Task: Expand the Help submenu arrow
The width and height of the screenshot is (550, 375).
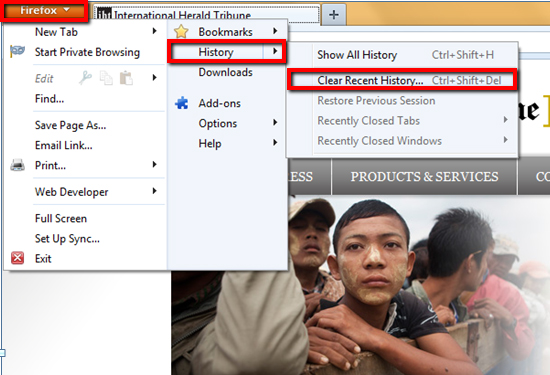Action: (x=275, y=143)
